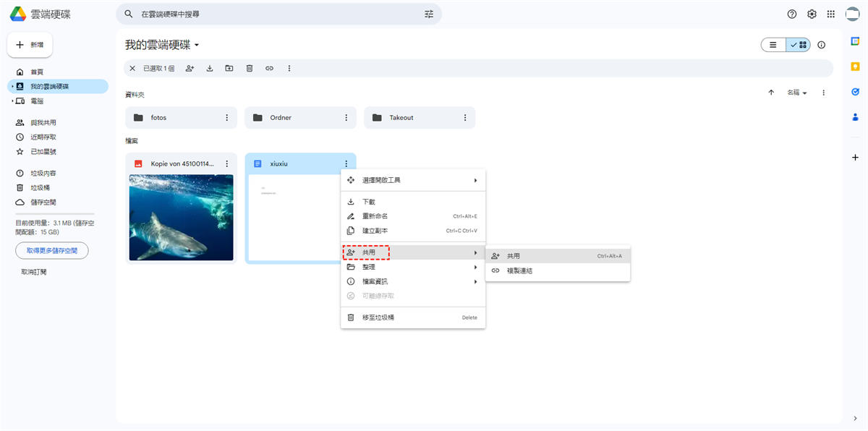Open the help question mark icon

tap(792, 14)
